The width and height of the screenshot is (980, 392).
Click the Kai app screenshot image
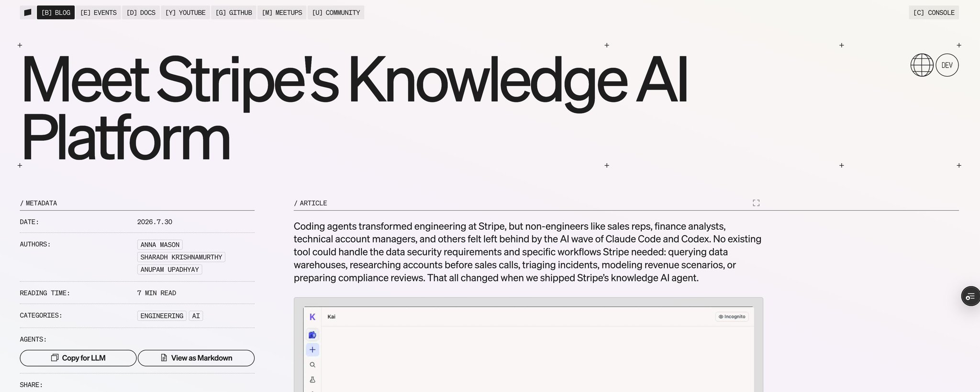[x=528, y=345]
